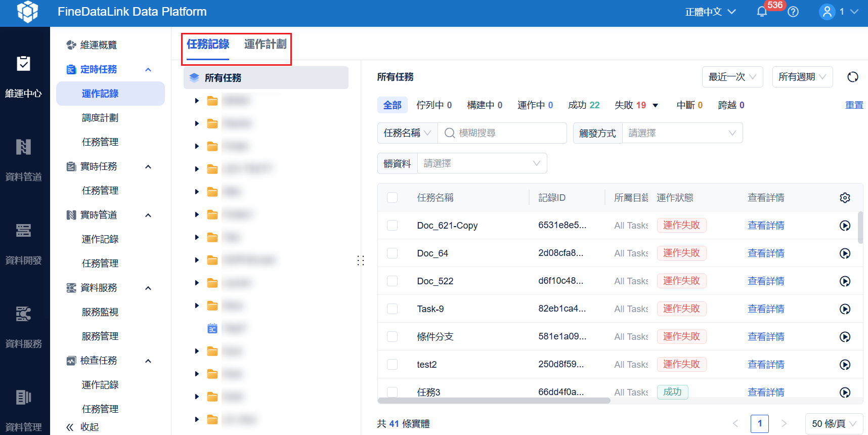Screen dimensions: 868x435
Task: Open the 髒資料 請選擇 dropdown
Action: pyautogui.click(x=482, y=163)
